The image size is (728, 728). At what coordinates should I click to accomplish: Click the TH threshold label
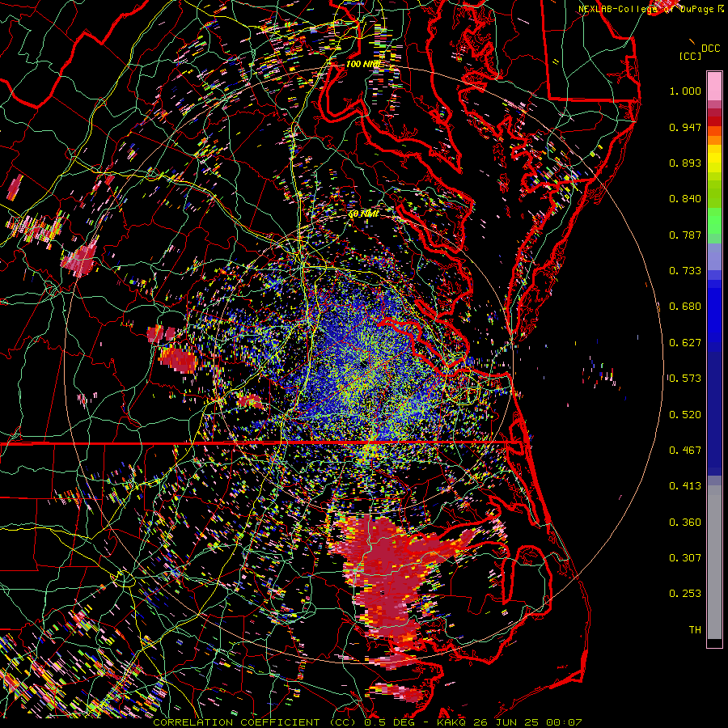pyautogui.click(x=695, y=630)
